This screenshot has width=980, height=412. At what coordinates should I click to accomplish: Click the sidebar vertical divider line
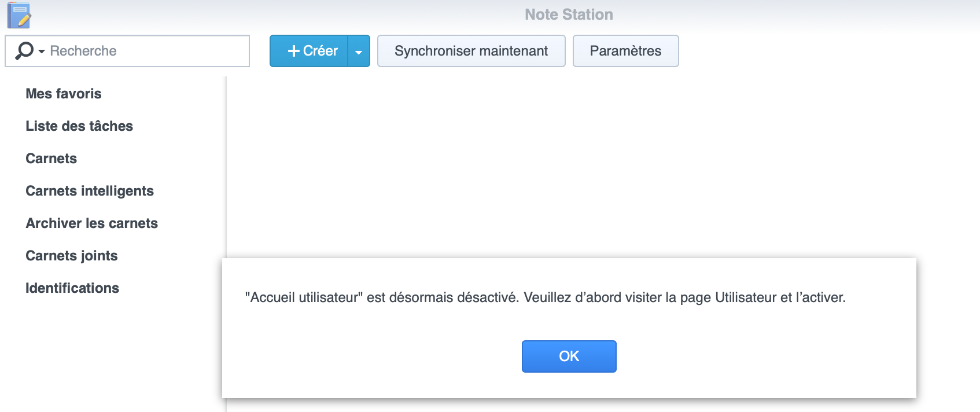tap(226, 167)
